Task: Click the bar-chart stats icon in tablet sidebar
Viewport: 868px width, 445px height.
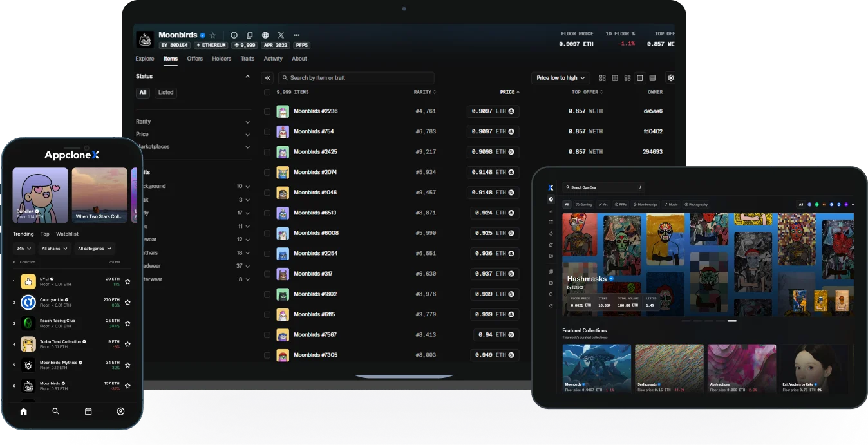Action: [x=551, y=211]
